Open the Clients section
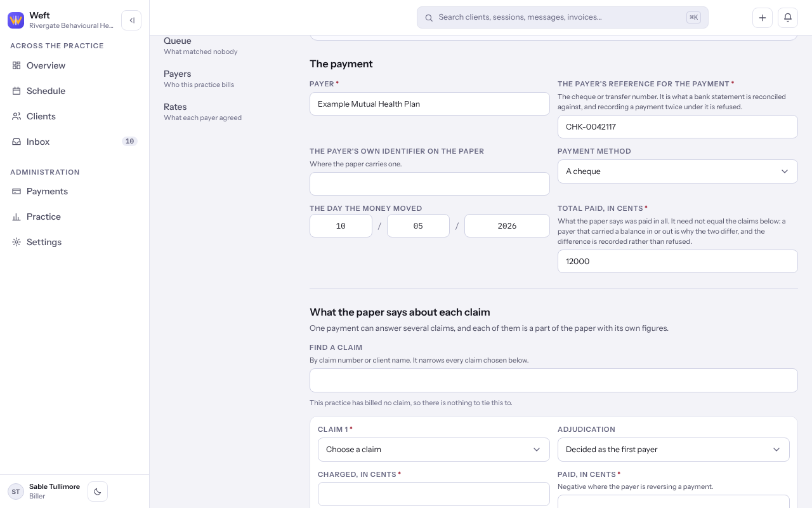The image size is (812, 508). coord(75,116)
